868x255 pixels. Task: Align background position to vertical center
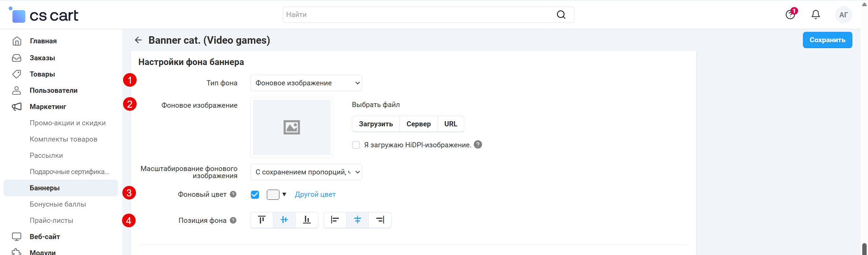(284, 220)
